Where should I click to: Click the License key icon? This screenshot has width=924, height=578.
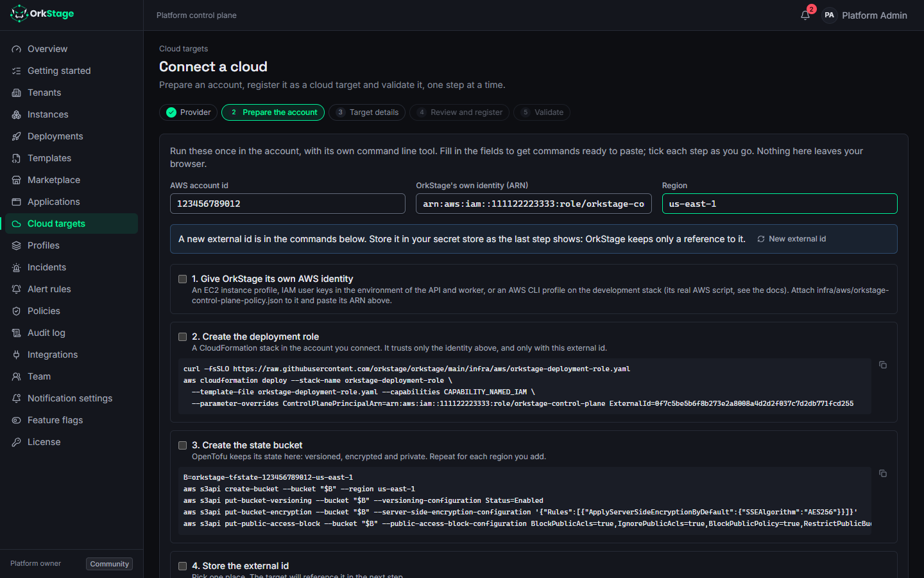(17, 442)
